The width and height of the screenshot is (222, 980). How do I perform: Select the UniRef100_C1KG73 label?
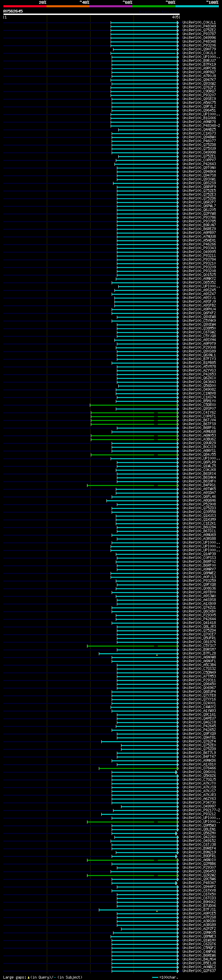tap(199, 133)
